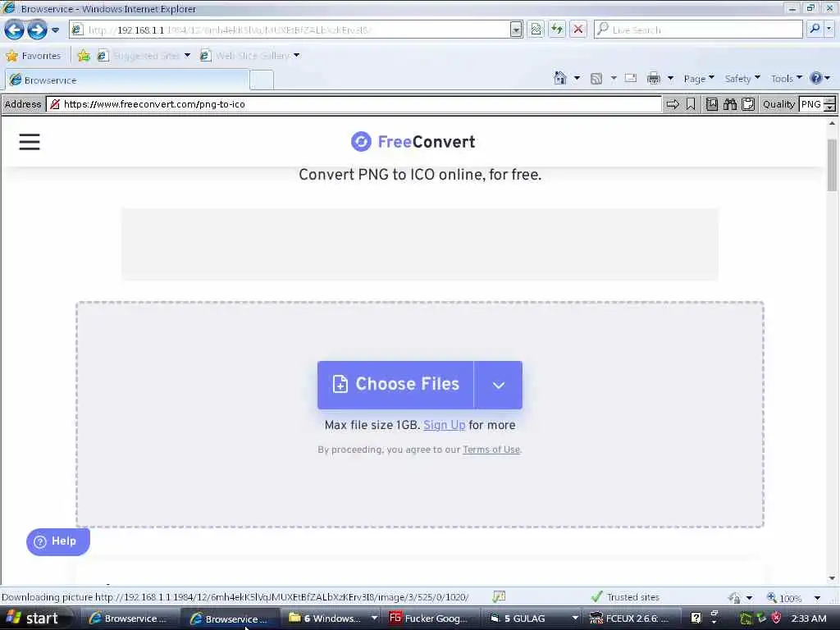Click the Quality PNG value field
The height and width of the screenshot is (630, 840).
click(811, 104)
